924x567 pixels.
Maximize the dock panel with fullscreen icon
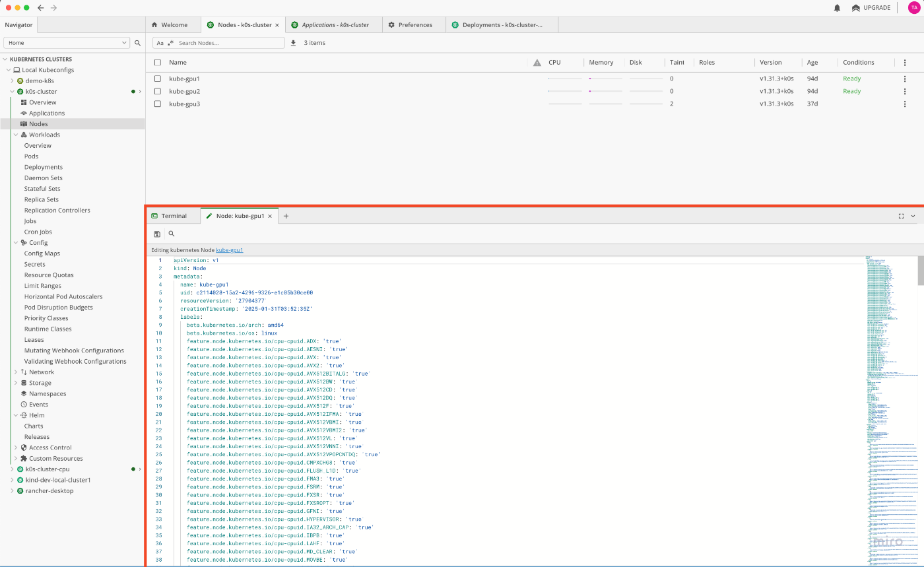click(x=902, y=216)
